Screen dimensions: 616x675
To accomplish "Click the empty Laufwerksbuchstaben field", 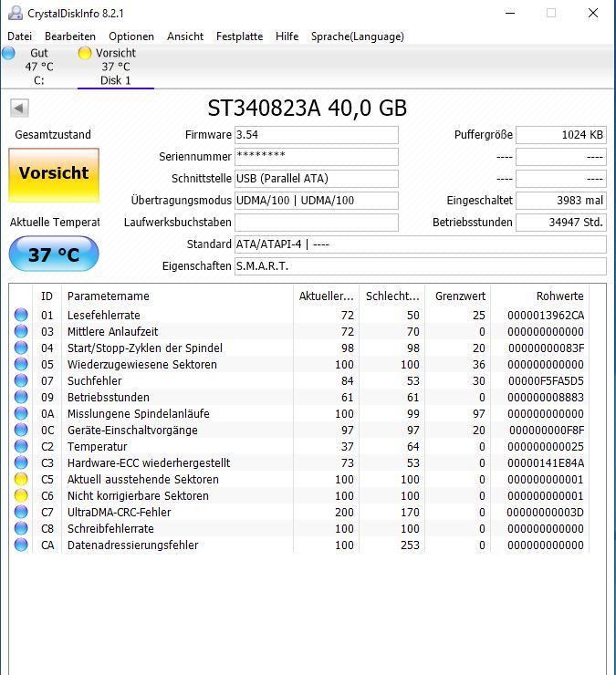I will [x=317, y=223].
